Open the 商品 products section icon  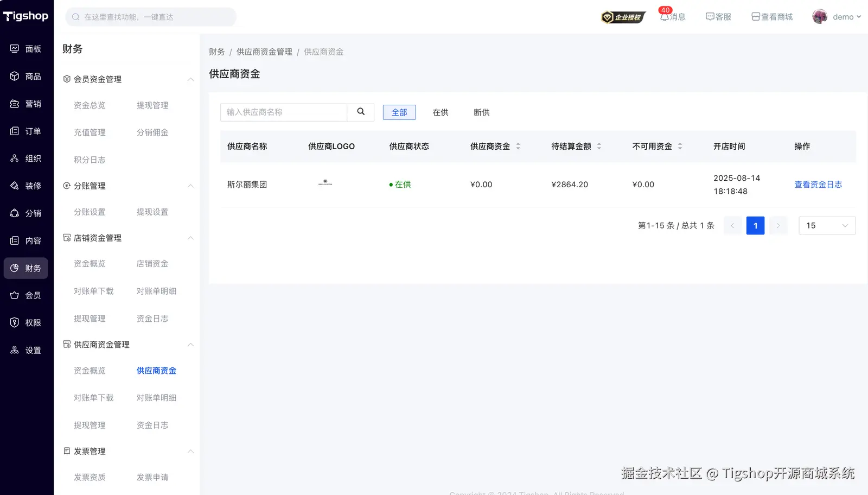15,77
